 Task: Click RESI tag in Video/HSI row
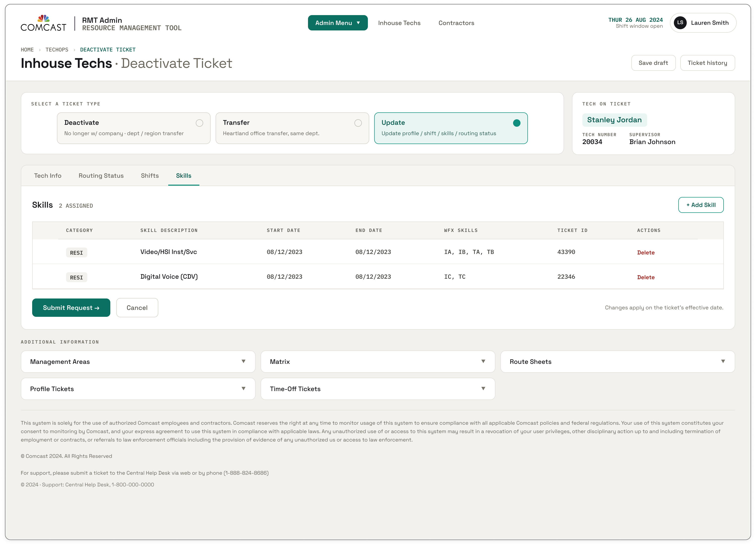click(76, 252)
